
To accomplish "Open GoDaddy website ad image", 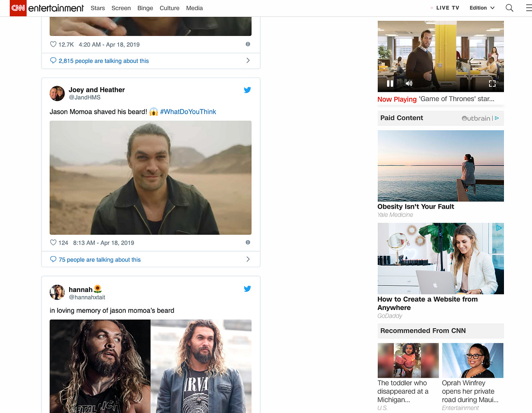I will click(x=441, y=259).
